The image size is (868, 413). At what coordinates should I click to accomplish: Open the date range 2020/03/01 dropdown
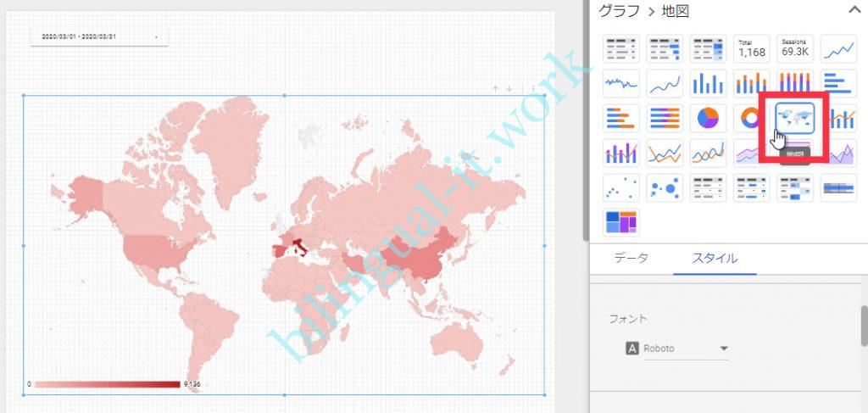pos(99,37)
